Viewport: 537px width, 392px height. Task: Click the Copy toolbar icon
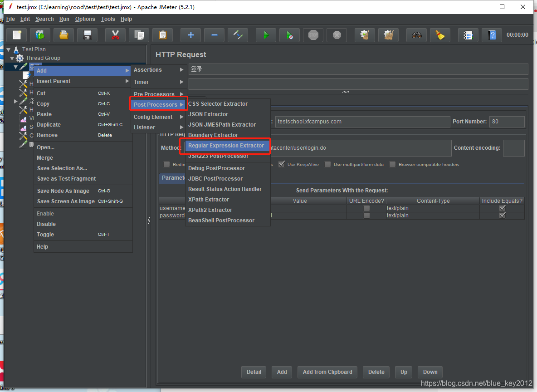(139, 35)
